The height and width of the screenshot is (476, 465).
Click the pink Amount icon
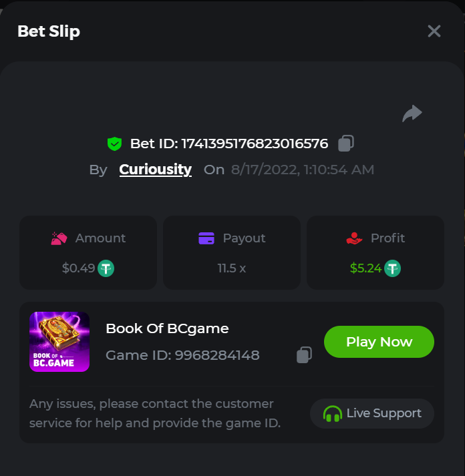click(59, 238)
